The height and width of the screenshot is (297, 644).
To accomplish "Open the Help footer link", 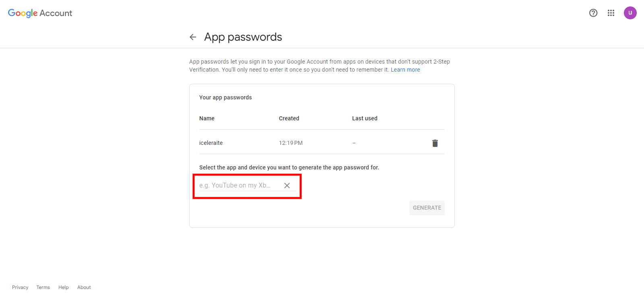I will tap(64, 287).
